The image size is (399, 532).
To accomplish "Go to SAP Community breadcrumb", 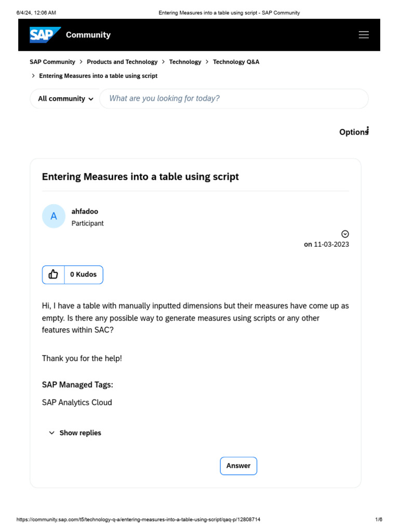I will (x=52, y=62).
